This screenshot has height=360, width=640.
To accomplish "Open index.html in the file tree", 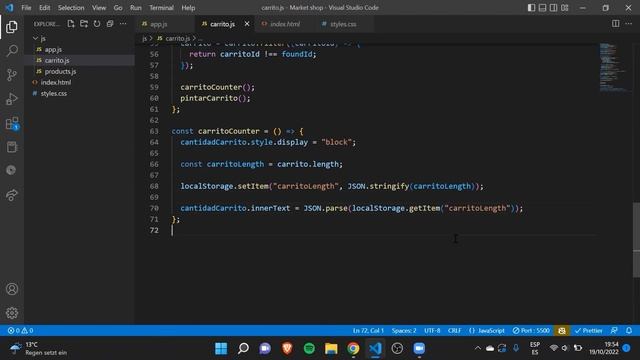I will 80,82.
